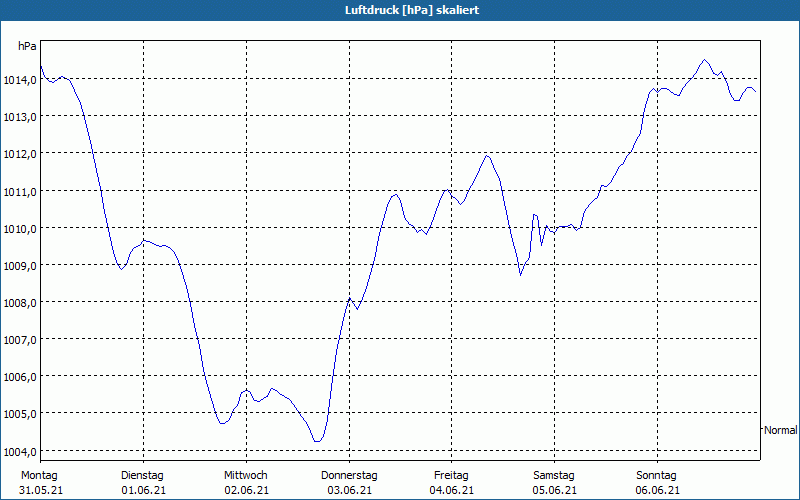Viewport: 800px width, 500px height.
Task: Click the date 02.06.21
Action: click(246, 490)
